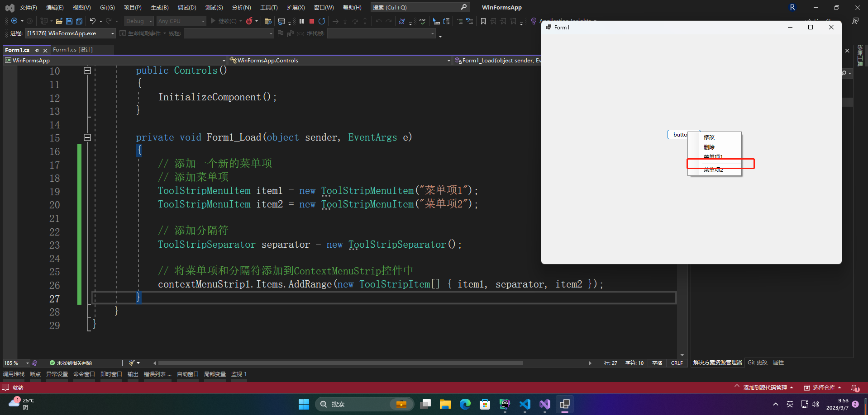Switch to the 调用堆栈 tab

tap(14, 374)
